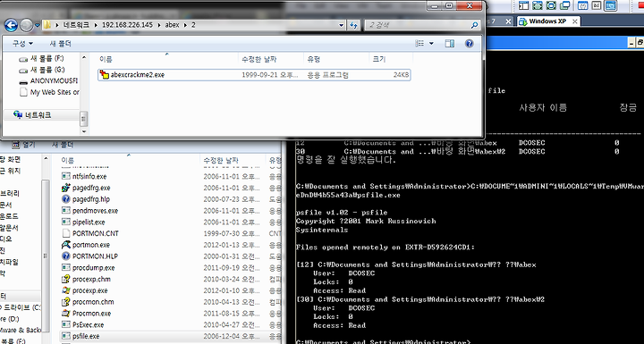Minimize the XP command prompt window
Image resolution: width=644 pixels, height=344 pixels.
(x=631, y=43)
